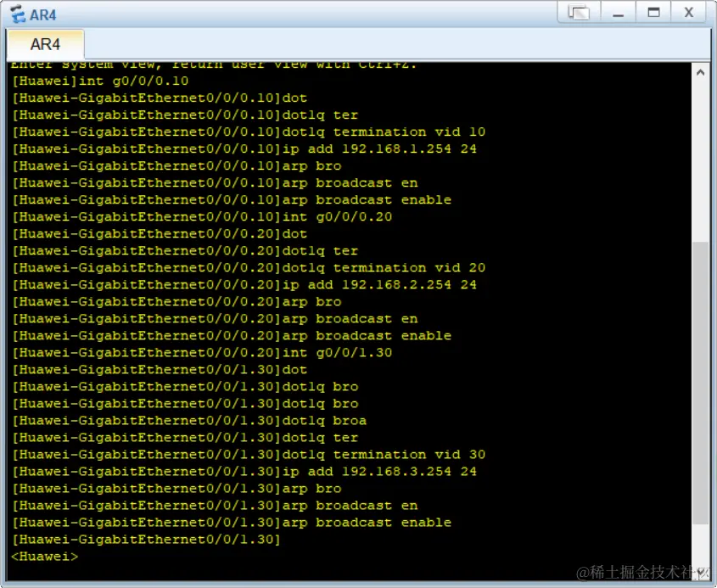
Task: Maximize the AR4 window
Action: (x=653, y=13)
